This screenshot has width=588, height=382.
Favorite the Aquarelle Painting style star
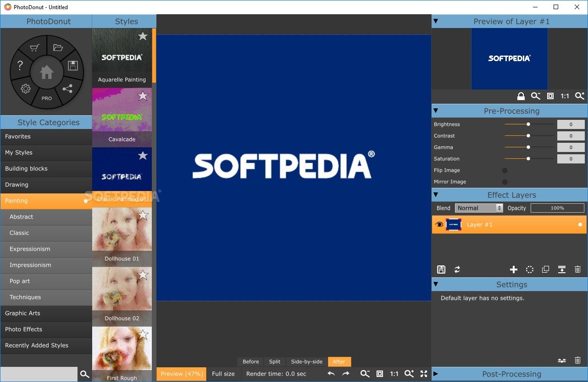(x=143, y=36)
